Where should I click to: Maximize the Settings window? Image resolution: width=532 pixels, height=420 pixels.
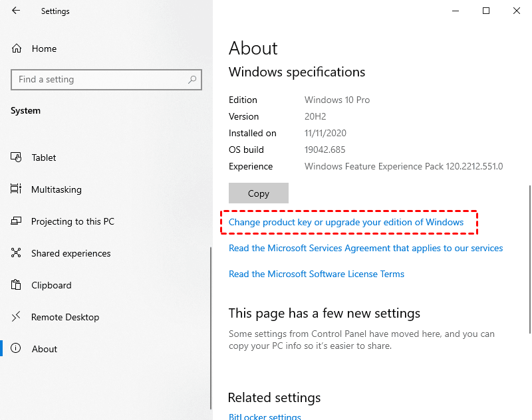coord(486,11)
